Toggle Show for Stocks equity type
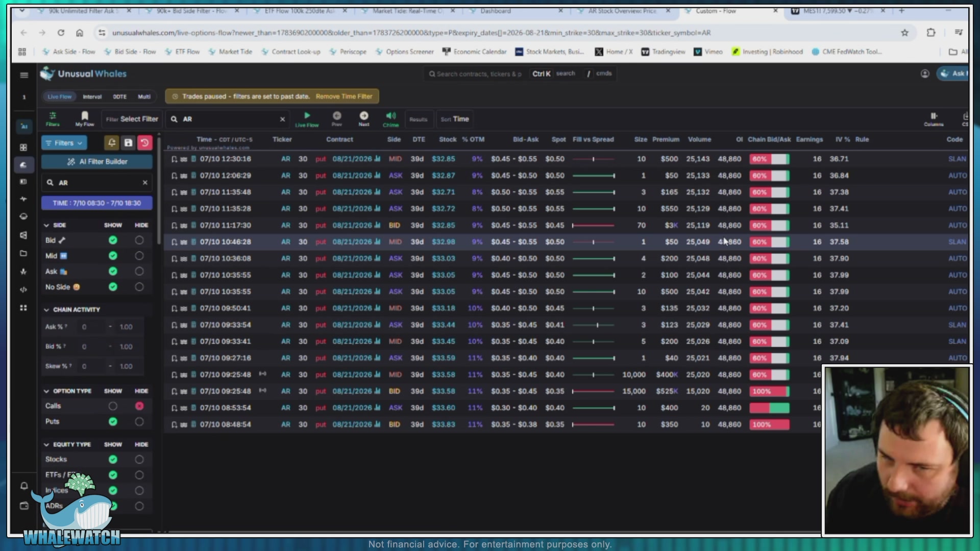The image size is (980, 551). point(113,459)
